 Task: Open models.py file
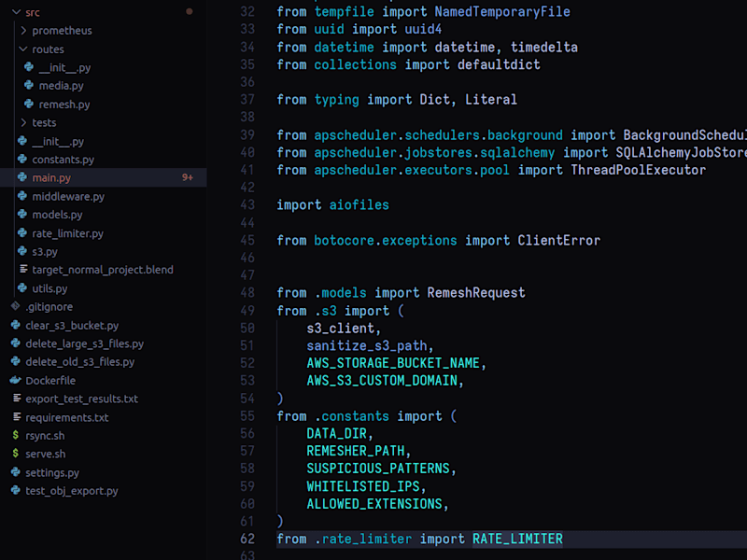tap(57, 215)
